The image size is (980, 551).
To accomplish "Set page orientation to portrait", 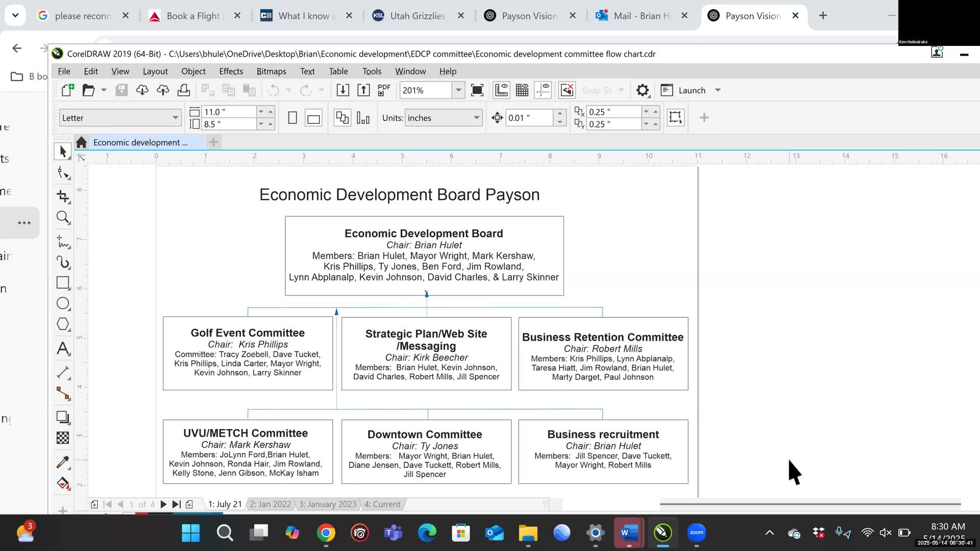I will click(292, 118).
